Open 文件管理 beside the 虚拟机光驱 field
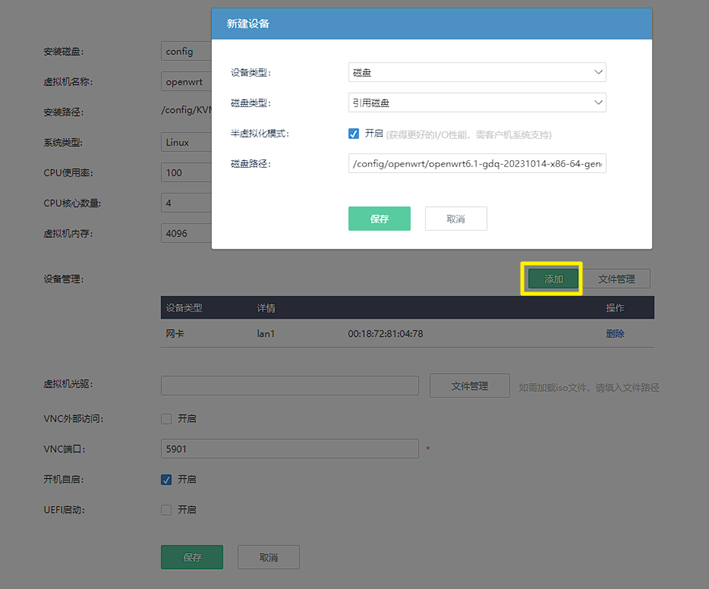Viewport: 709px width, 589px height. pos(469,386)
